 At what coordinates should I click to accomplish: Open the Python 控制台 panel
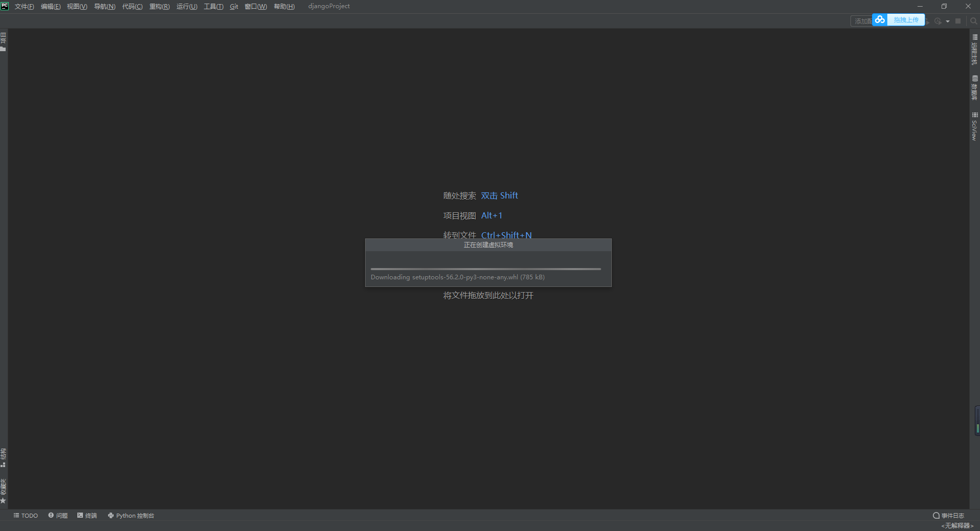(x=131, y=516)
